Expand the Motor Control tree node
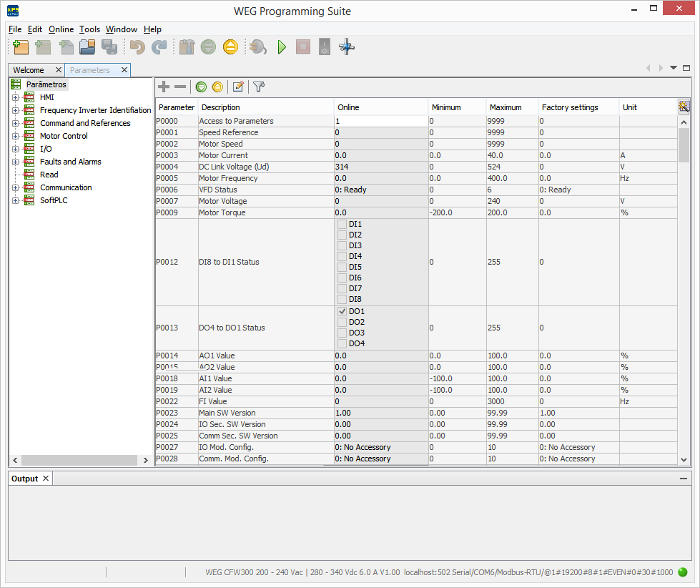This screenshot has width=700, height=588. click(x=15, y=136)
